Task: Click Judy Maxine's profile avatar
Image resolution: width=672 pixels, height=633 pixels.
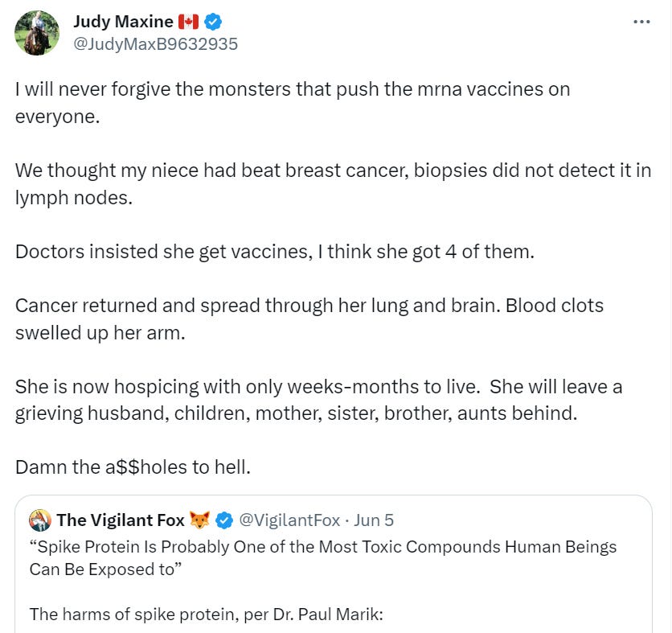Action: [37, 33]
